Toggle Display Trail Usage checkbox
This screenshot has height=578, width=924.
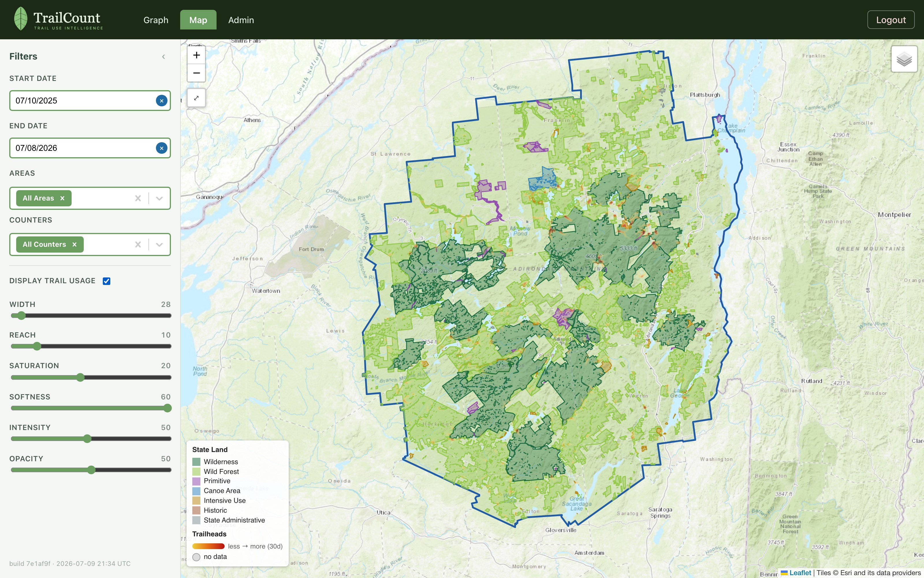click(x=107, y=281)
